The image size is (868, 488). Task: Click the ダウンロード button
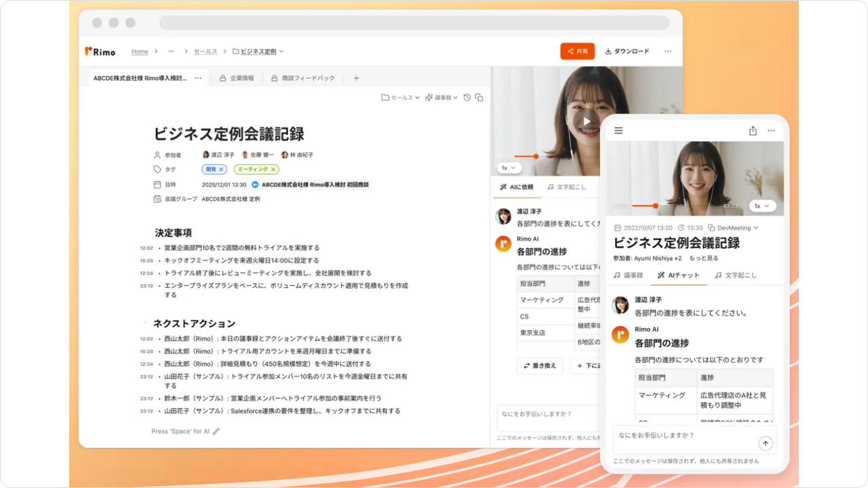[627, 52]
